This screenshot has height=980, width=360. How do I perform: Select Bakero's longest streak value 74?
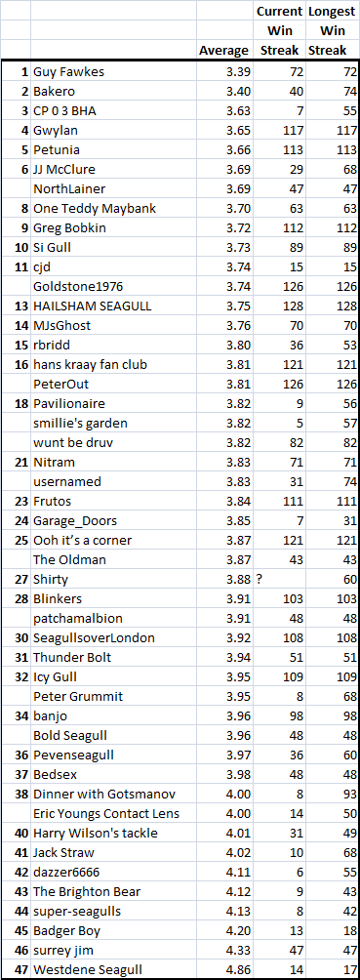[333, 92]
